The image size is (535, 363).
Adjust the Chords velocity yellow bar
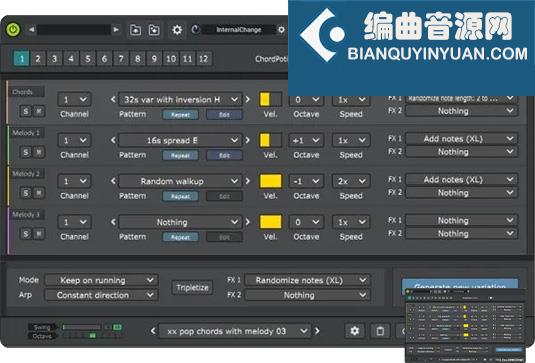[x=271, y=100]
